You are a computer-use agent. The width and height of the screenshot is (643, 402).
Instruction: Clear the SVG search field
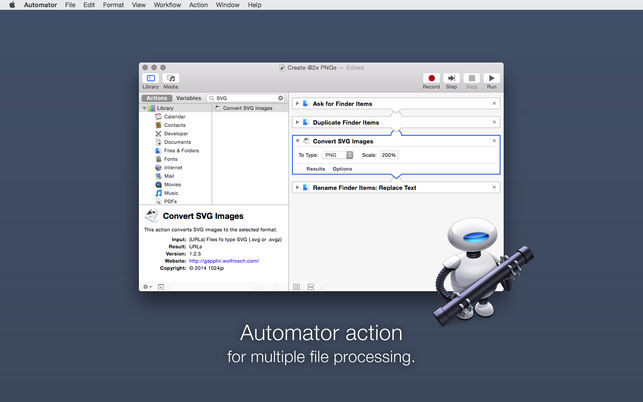280,98
